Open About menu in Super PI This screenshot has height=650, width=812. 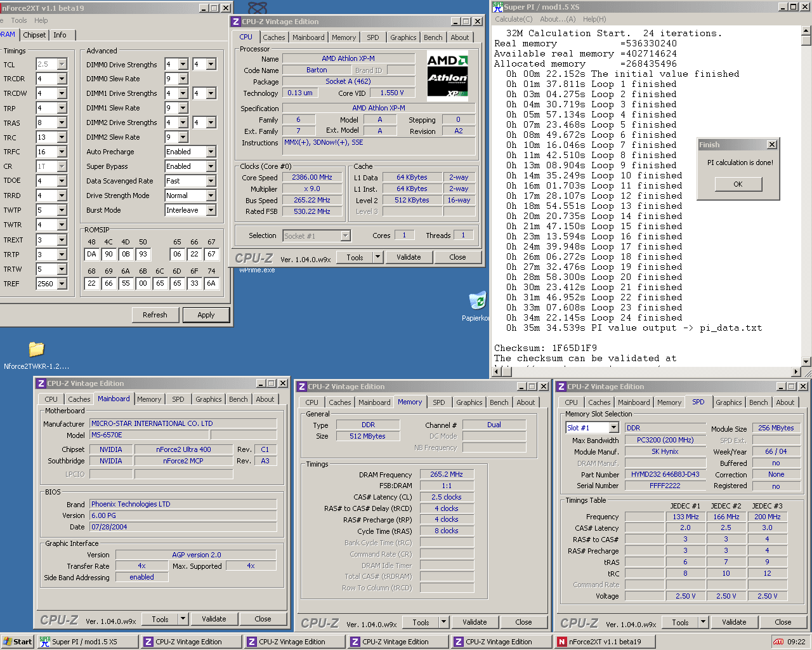click(558, 19)
